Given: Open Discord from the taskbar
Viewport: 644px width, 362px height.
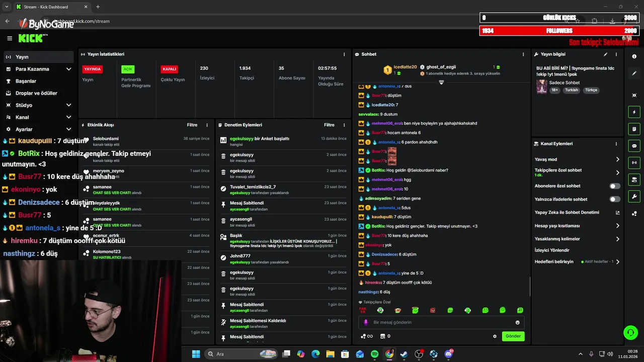Looking at the screenshot, I should point(448,354).
